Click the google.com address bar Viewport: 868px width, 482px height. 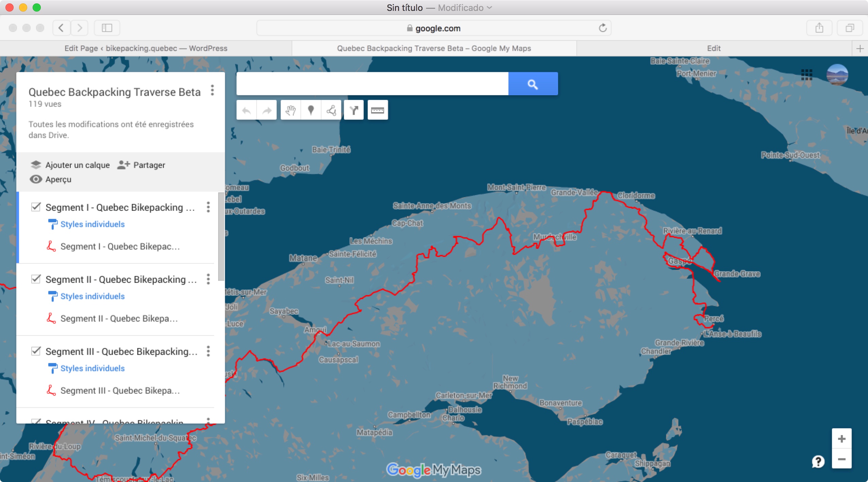coord(434,28)
